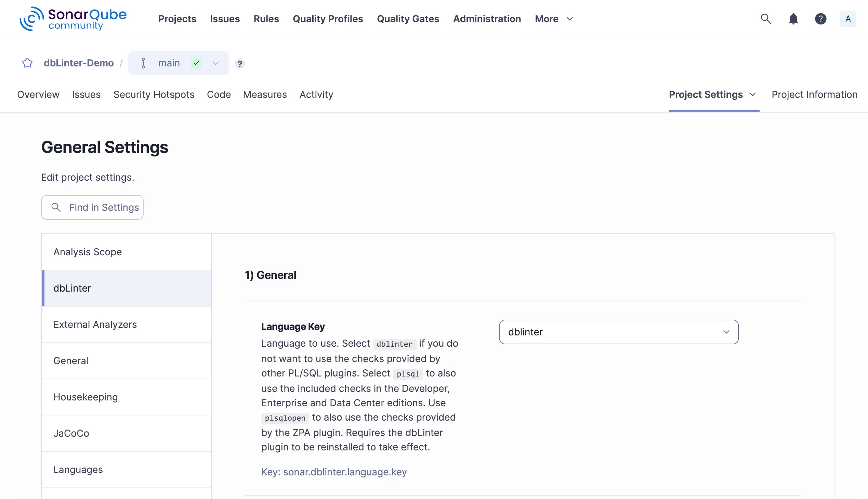Image resolution: width=868 pixels, height=499 pixels.
Task: Go to the Quality Profiles menu
Action: (328, 19)
